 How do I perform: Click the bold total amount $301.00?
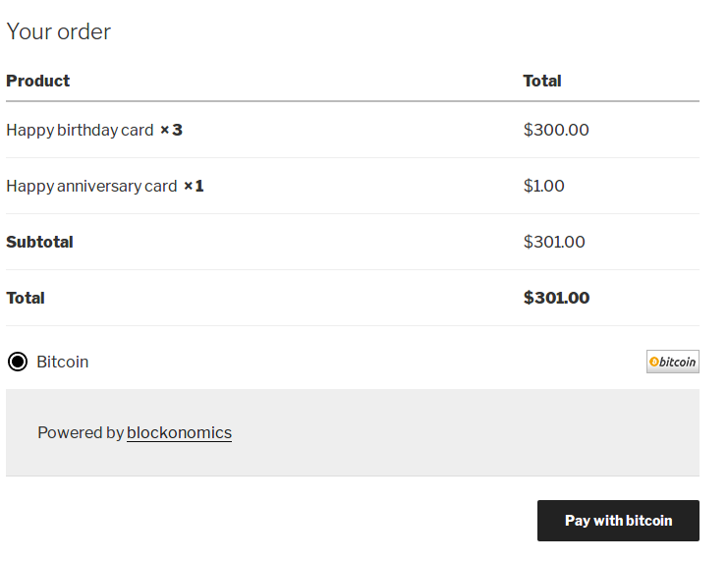pos(557,298)
